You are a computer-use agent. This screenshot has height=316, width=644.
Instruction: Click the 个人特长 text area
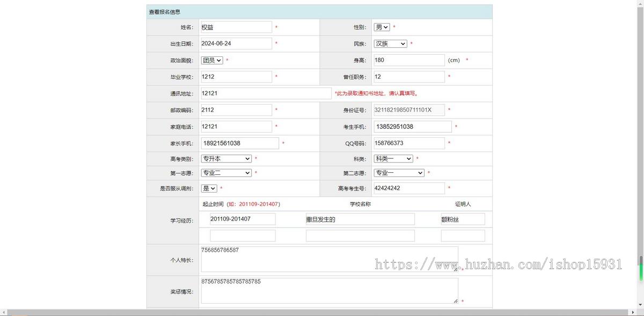point(329,260)
